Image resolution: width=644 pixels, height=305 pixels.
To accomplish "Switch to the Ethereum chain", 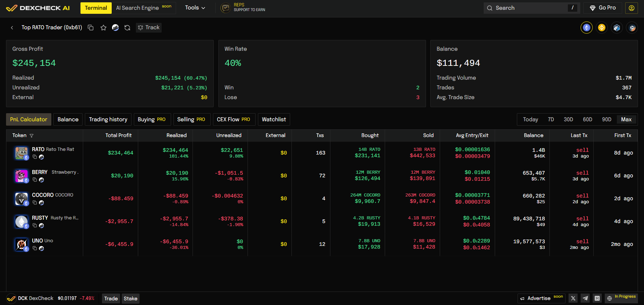I will pos(587,28).
